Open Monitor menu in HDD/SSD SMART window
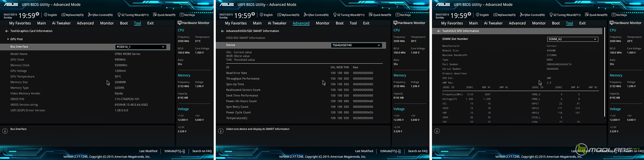Image resolution: width=644 pixels, height=160 pixels. click(x=323, y=23)
